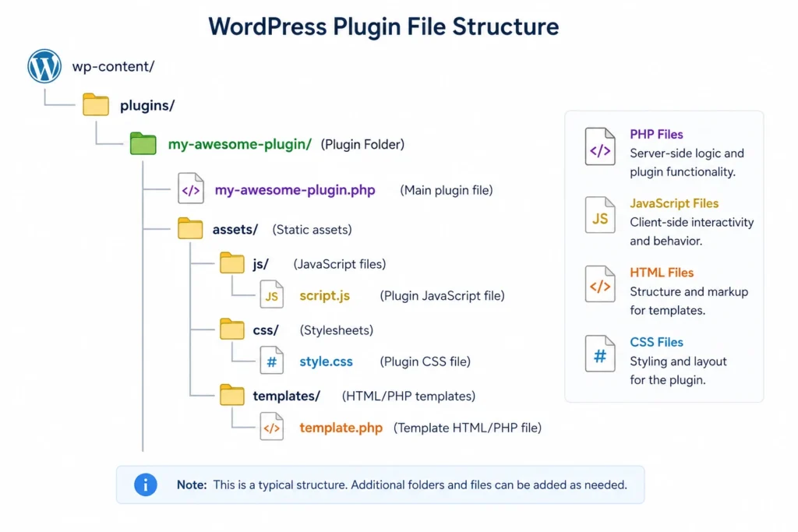This screenshot has height=532, width=798.
Task: Click the (Plugin JavaScript file) annotation
Action: coord(443,295)
